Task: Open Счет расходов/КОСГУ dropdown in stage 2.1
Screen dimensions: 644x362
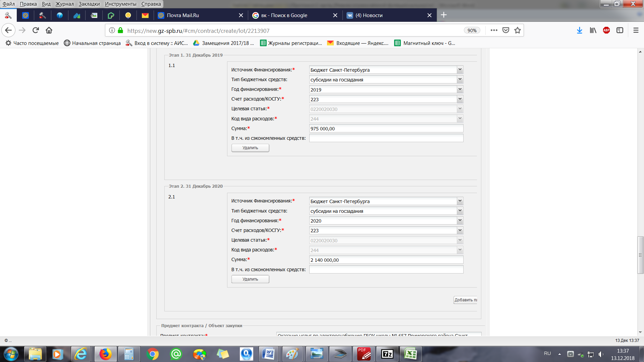Action: (x=460, y=230)
